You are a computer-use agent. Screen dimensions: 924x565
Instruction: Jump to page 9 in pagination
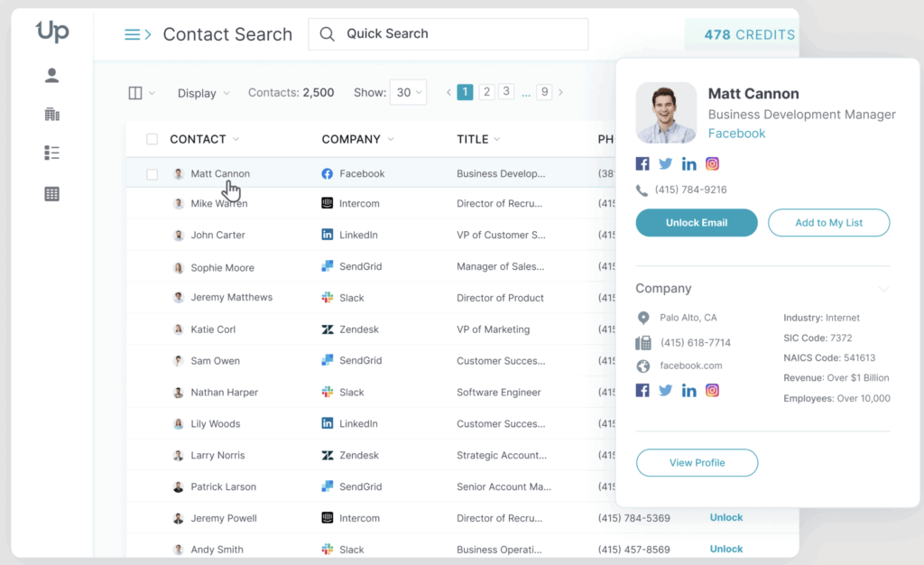(x=544, y=92)
